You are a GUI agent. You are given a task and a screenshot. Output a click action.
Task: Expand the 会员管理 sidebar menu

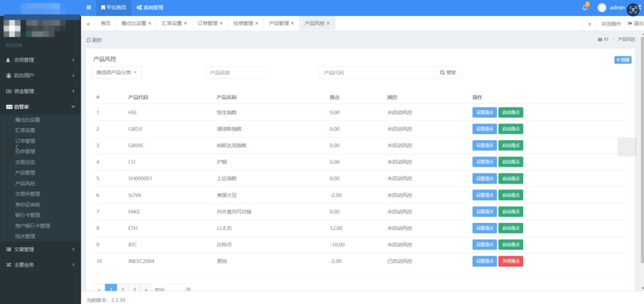(x=40, y=60)
